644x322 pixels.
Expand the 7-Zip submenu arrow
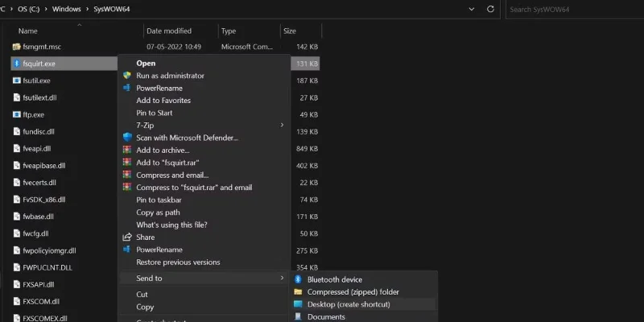coord(282,125)
